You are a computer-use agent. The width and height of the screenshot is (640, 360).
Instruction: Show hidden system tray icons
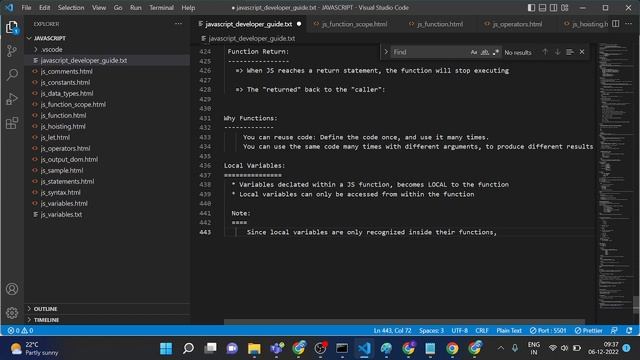[501, 348]
